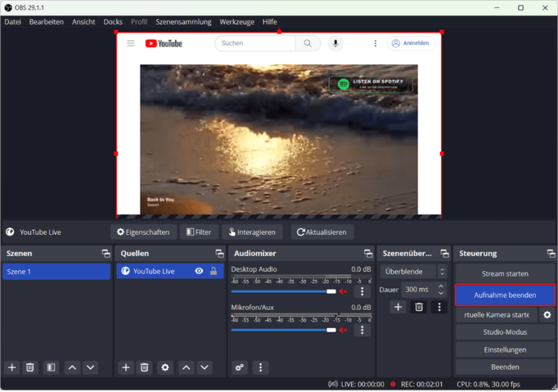Viewport: 558px width, 392px height.
Task: Open Audiomixer menu three-dot icon at bottom
Action: pyautogui.click(x=260, y=367)
